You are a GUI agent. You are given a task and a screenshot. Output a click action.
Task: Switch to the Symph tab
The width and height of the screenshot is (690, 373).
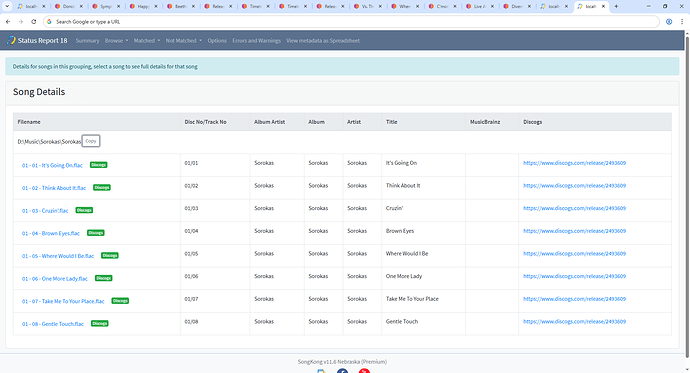103,6
